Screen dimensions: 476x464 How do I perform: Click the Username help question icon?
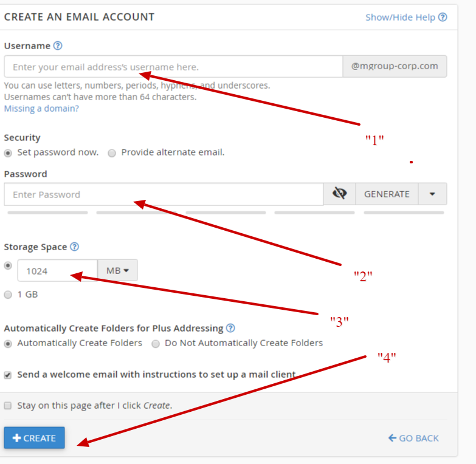click(x=58, y=46)
